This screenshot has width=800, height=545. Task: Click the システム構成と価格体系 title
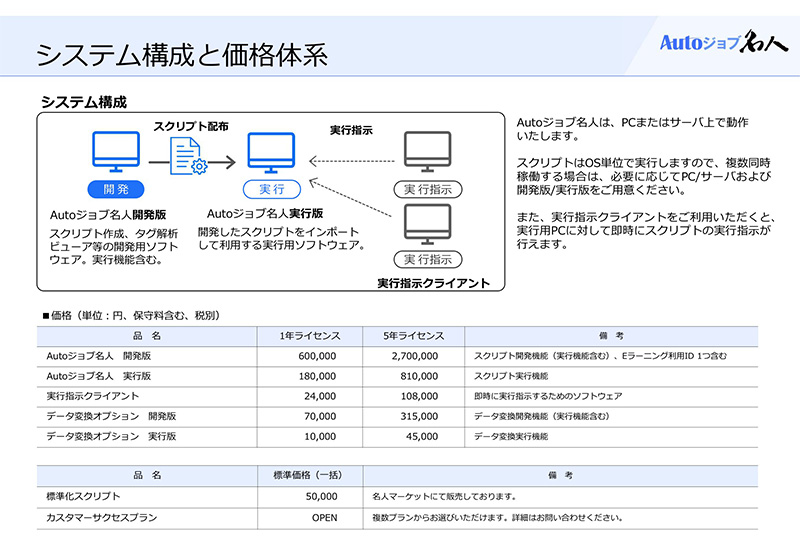click(182, 55)
